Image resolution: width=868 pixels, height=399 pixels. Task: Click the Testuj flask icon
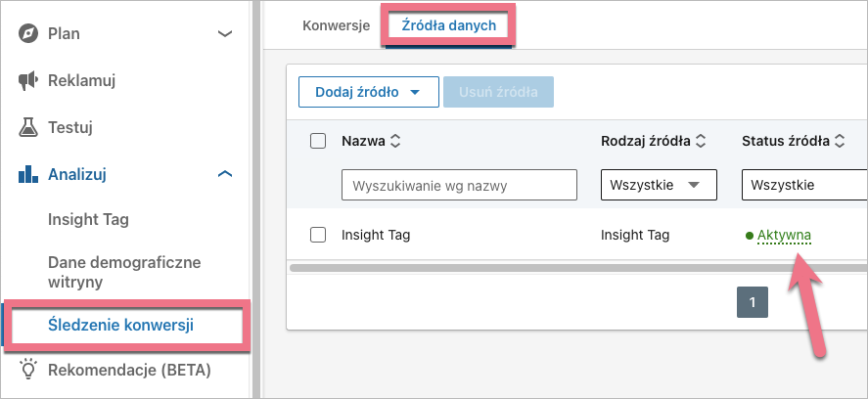(x=28, y=127)
